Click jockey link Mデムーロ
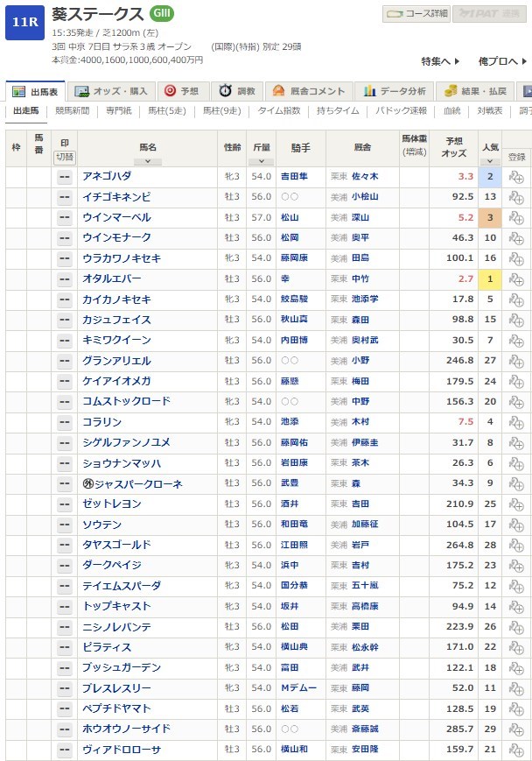Viewport: 532px width, 761px height. point(297,688)
